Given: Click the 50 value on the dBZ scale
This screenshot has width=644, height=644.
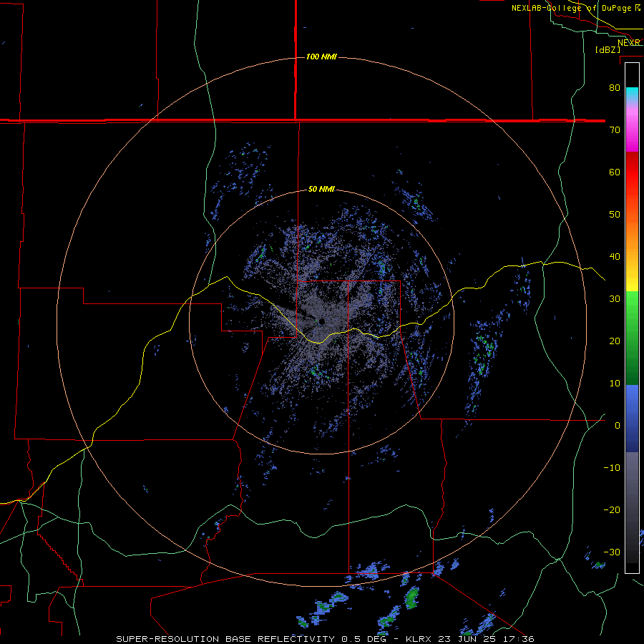Looking at the screenshot, I should pyautogui.click(x=615, y=215).
